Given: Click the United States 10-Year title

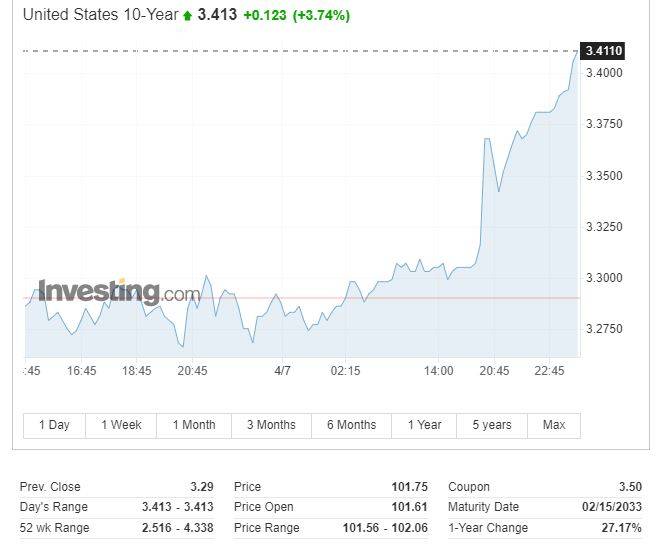Looking at the screenshot, I should tap(100, 15).
